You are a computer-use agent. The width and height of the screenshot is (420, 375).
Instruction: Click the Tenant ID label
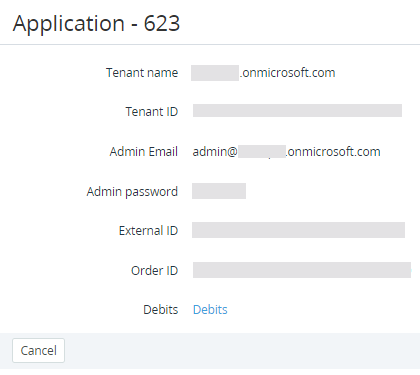(152, 112)
